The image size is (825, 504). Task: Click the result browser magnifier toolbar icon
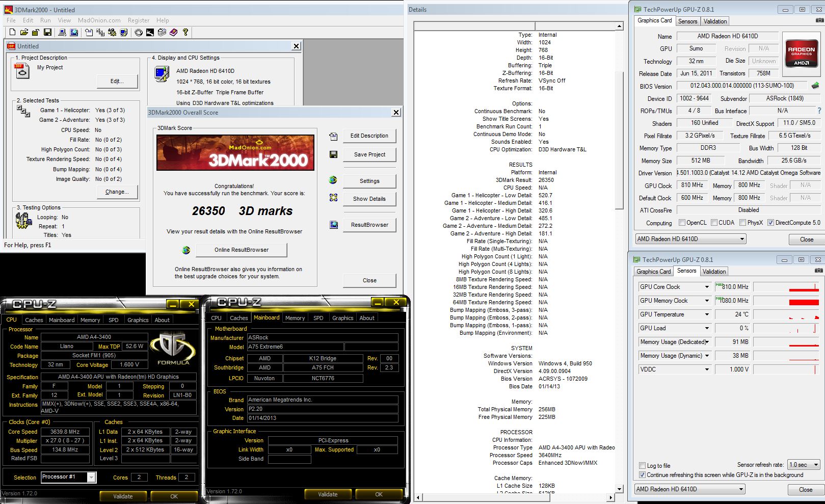coord(74,32)
